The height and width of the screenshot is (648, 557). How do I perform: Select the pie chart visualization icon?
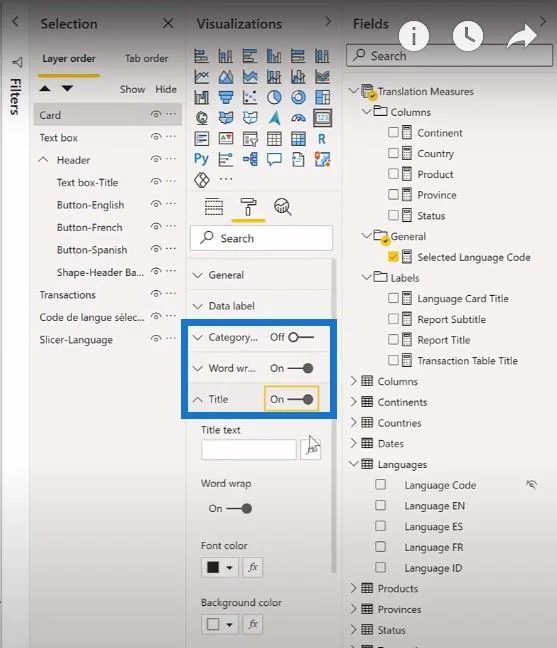[x=274, y=98]
